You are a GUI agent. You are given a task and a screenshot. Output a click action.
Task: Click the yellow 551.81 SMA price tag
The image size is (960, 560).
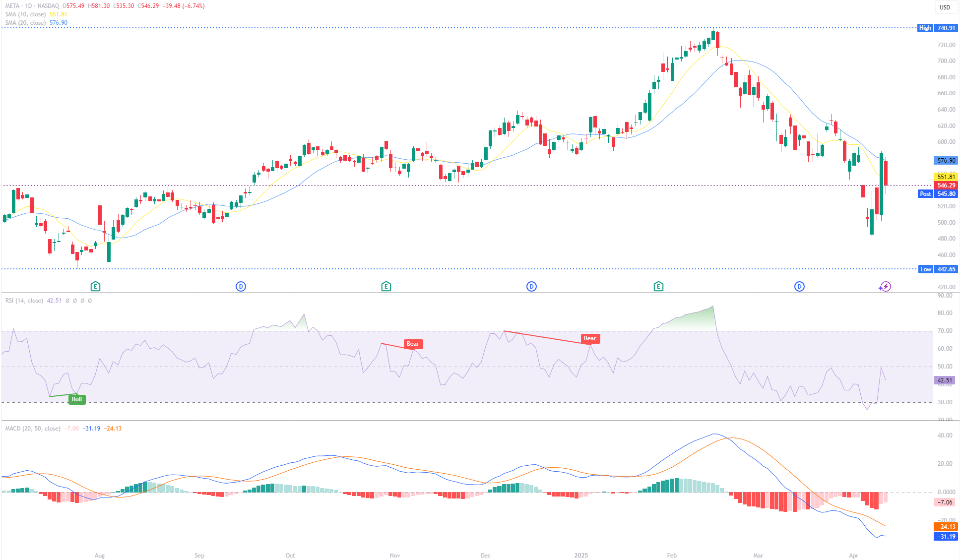(946, 177)
